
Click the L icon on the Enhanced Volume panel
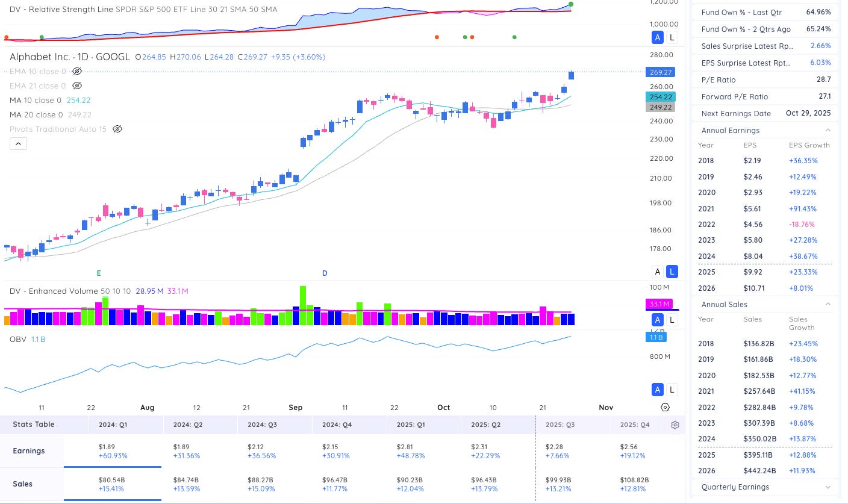point(672,320)
